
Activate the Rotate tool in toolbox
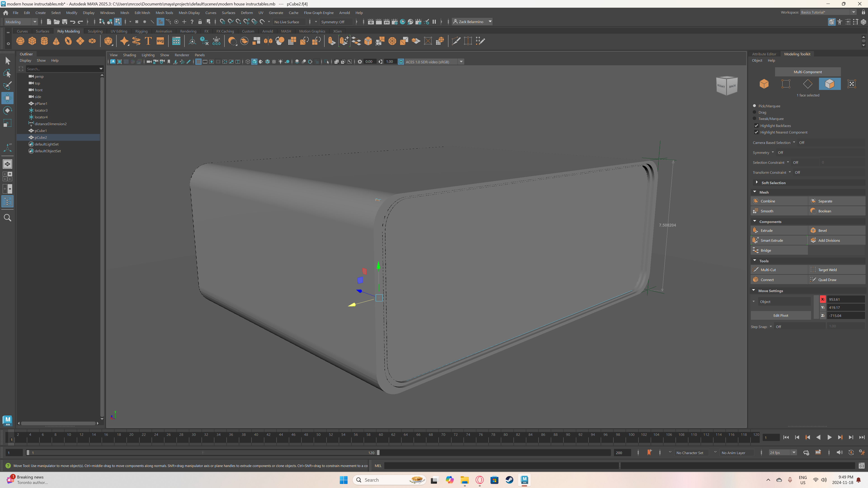coord(7,110)
